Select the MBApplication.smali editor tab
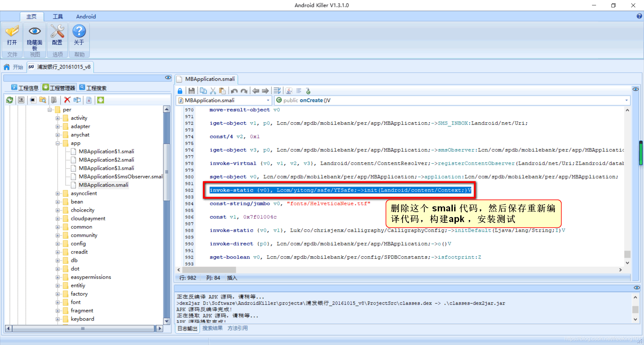Screen dimensions: 644x345 pos(206,79)
